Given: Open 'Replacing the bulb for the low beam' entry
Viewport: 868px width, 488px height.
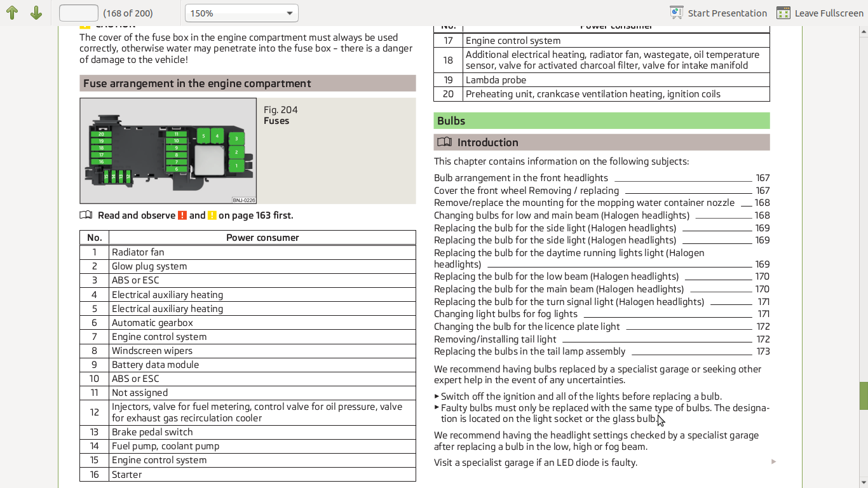Looking at the screenshot, I should click(x=556, y=276).
